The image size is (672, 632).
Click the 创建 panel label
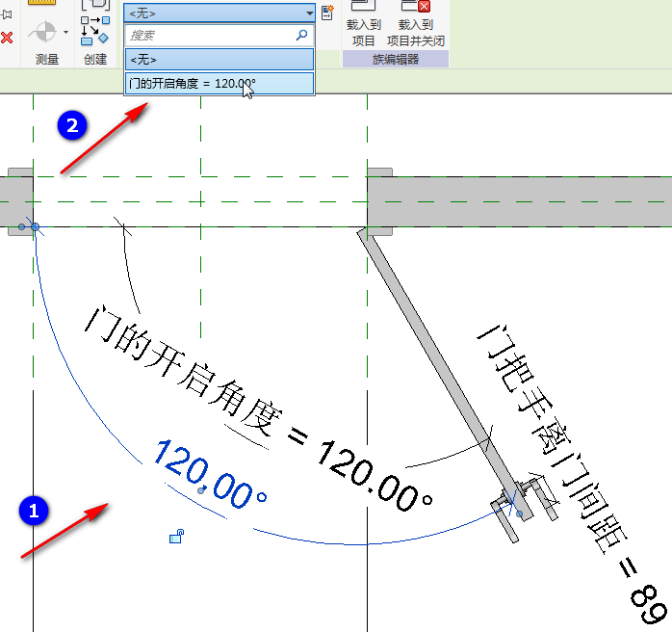[x=95, y=59]
